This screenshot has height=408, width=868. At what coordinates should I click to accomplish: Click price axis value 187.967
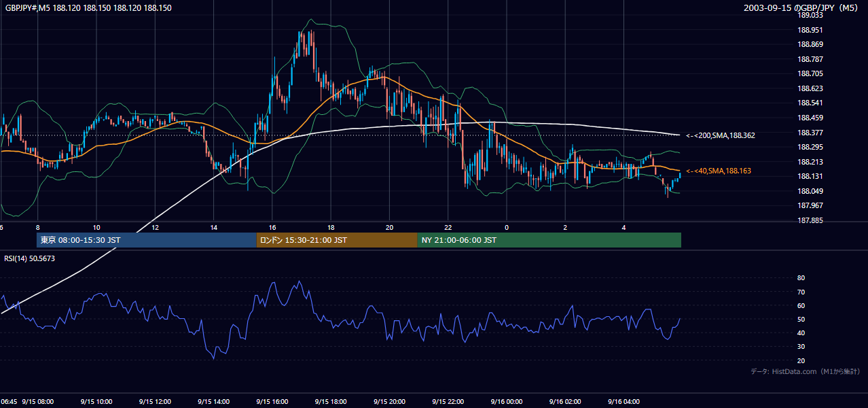coord(810,205)
